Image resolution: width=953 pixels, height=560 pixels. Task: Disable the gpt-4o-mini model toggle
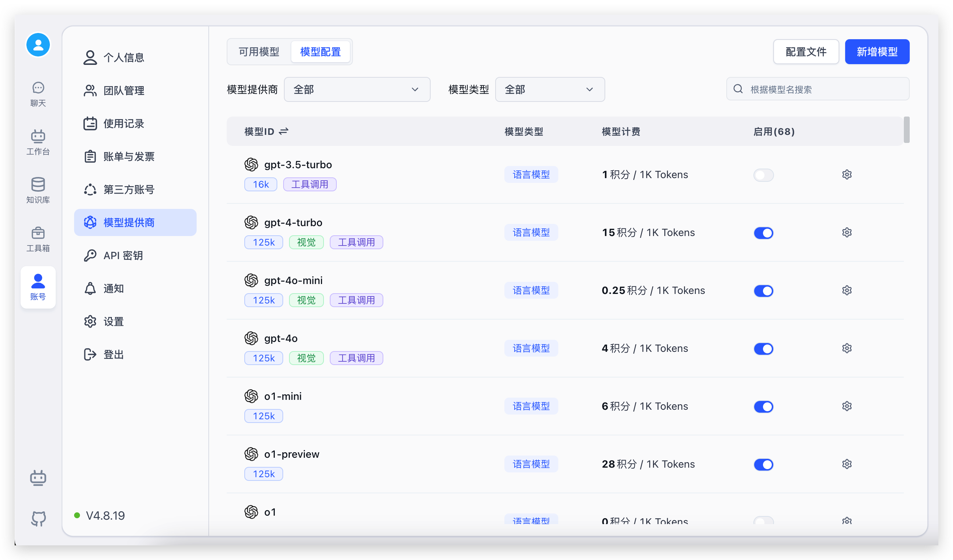coord(763,291)
